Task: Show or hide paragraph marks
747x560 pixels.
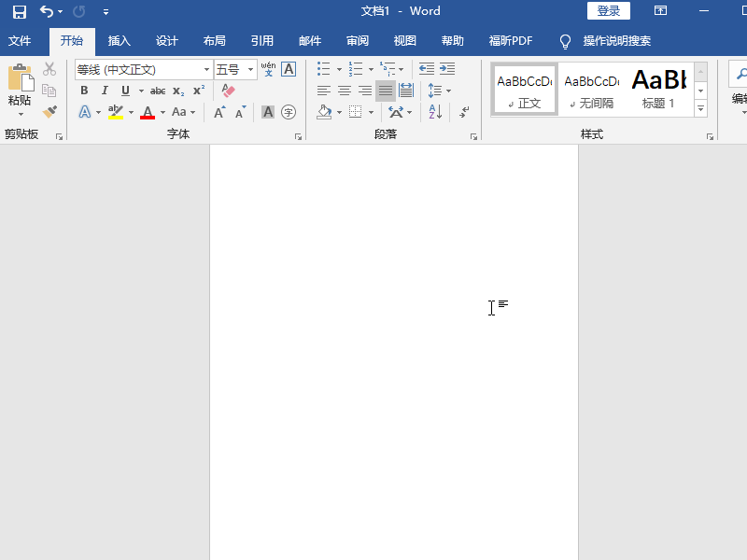Action: point(464,112)
